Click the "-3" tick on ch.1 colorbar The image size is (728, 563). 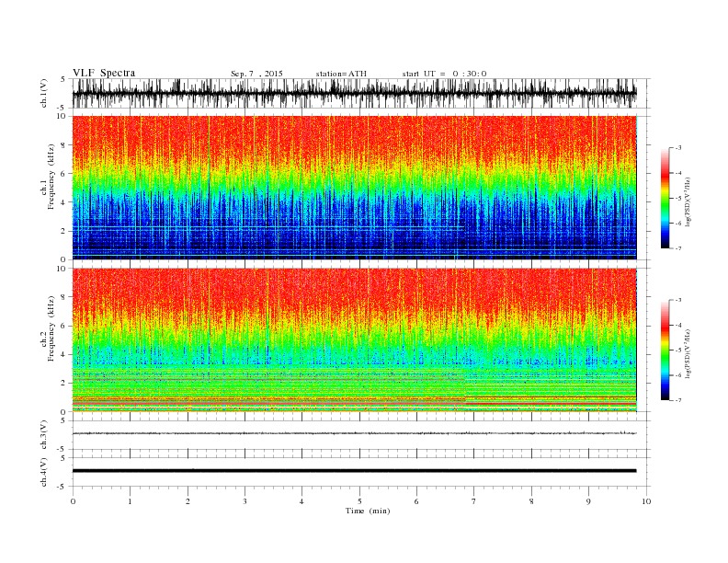[677, 148]
